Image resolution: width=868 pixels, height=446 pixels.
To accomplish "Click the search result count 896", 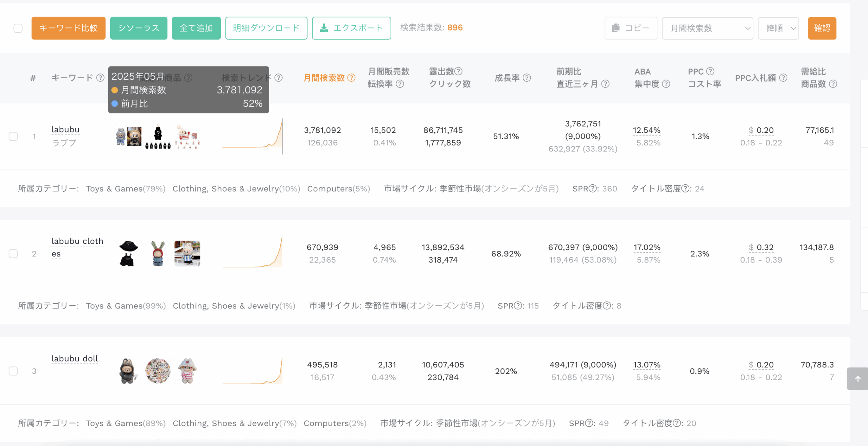I will (455, 27).
